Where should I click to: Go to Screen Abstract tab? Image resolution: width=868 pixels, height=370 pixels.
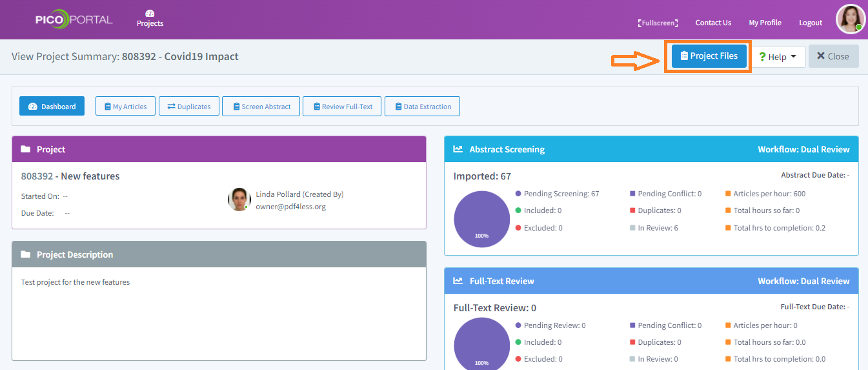(x=261, y=107)
